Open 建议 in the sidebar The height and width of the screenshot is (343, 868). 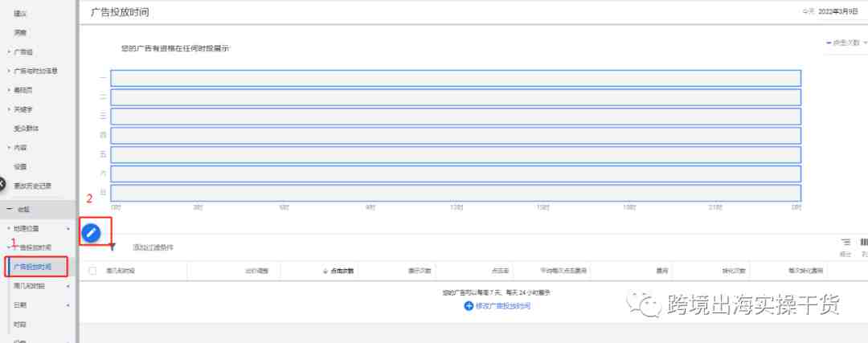[20, 14]
